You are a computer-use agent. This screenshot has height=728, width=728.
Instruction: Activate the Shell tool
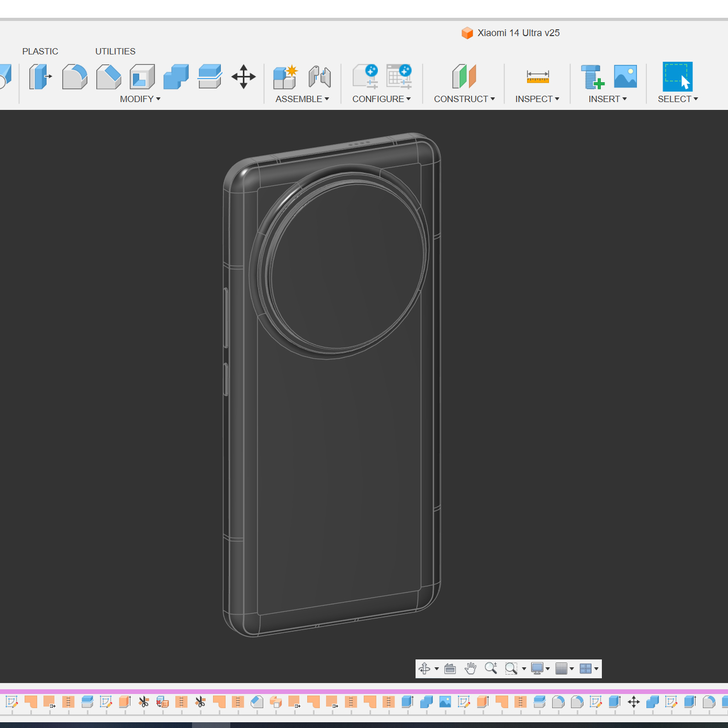coord(142,77)
